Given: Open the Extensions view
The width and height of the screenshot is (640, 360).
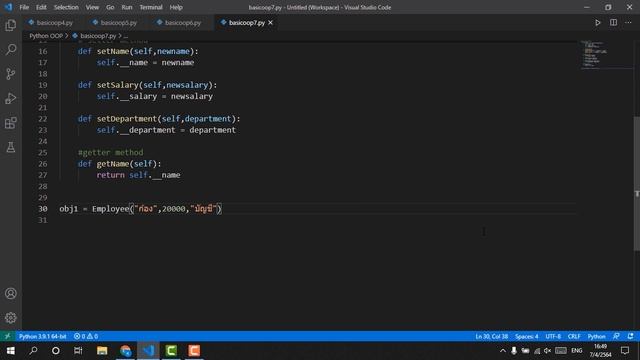Looking at the screenshot, I should point(11,123).
